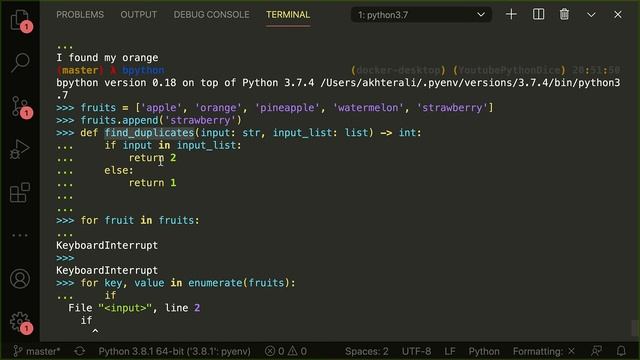Show additional views ellipsis

point(20,235)
